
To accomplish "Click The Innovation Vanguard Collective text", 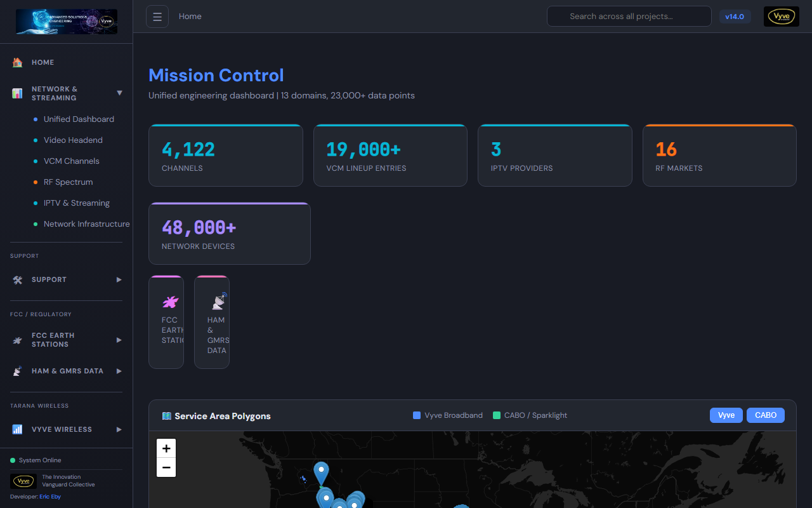I will point(69,481).
